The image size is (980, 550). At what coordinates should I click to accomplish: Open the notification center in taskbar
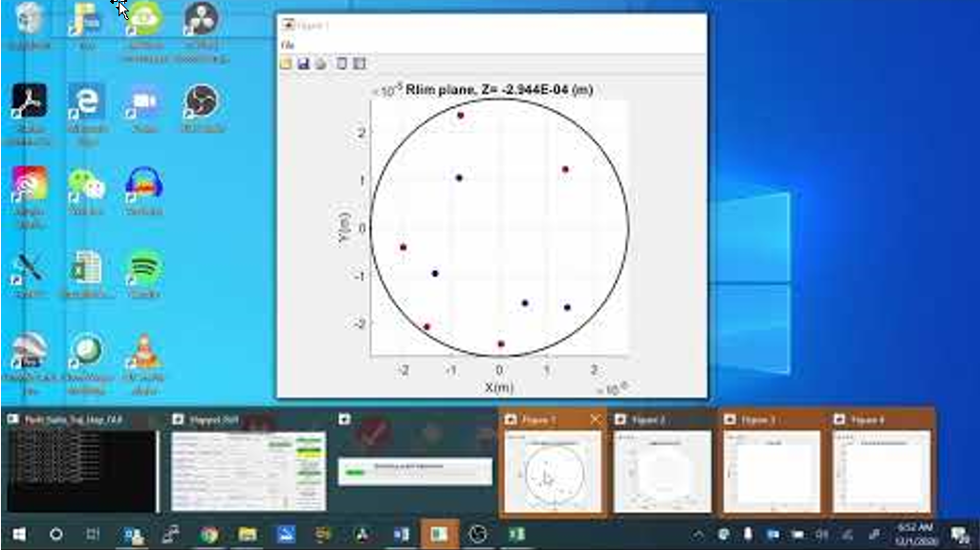tap(959, 534)
